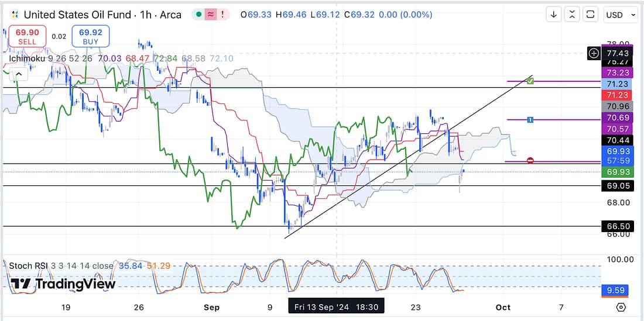The image size is (644, 321).
Task: Click the blue entry marker labeled 1
Action: 530,120
